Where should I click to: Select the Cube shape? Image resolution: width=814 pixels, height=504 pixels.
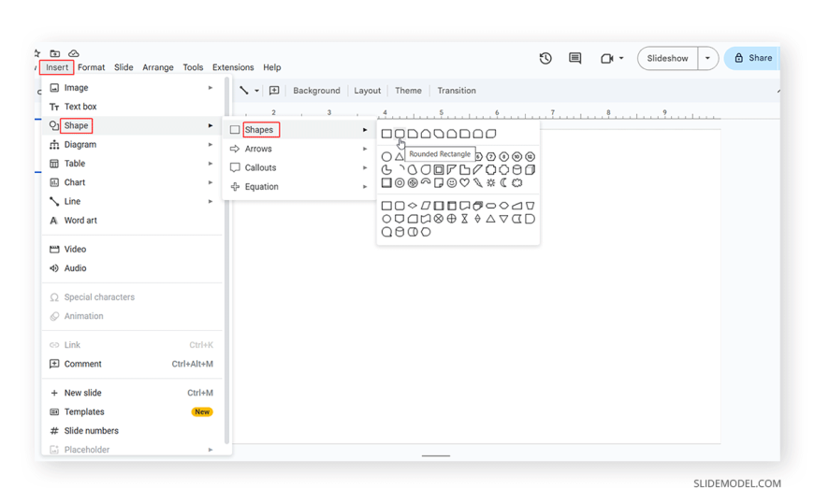[x=530, y=170]
